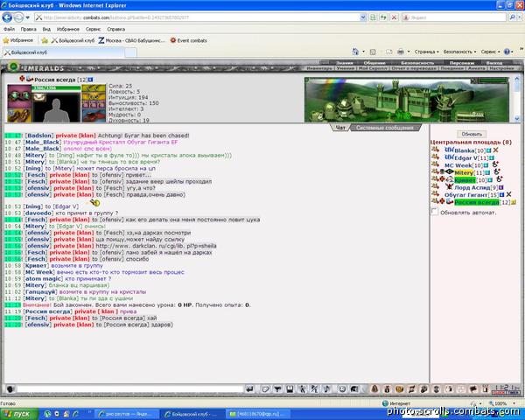Open the Справка menu
Viewport: 525px width, 420px height.
pyautogui.click(x=115, y=29)
